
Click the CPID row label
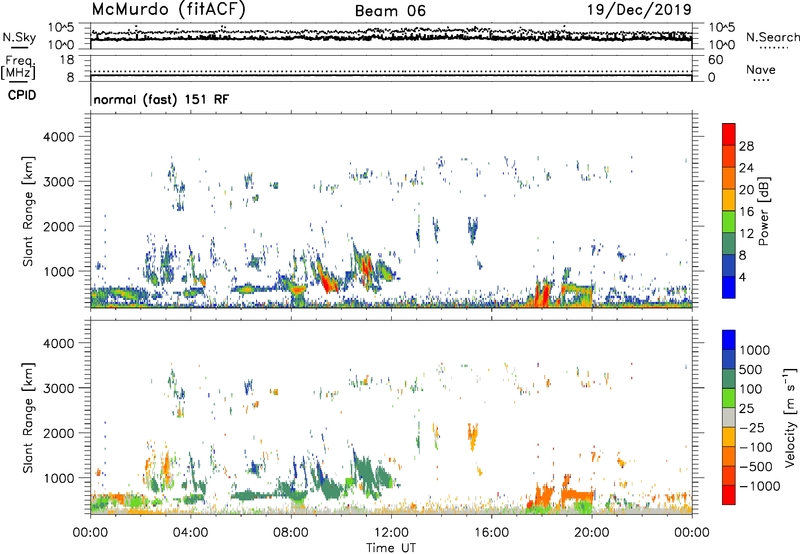(22, 95)
